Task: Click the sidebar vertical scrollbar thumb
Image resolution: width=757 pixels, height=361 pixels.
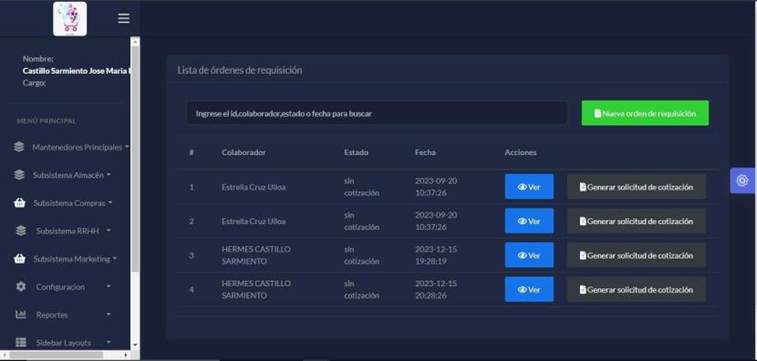Action: (x=135, y=159)
